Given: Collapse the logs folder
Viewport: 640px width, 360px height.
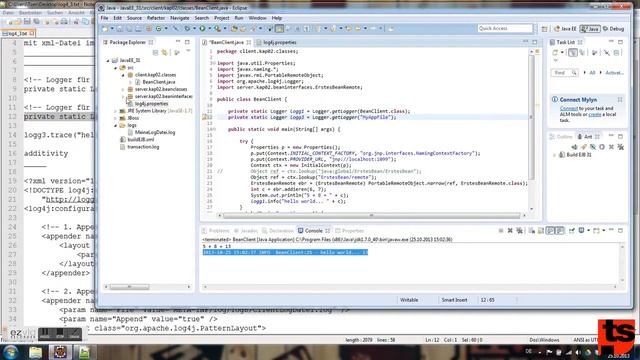Looking at the screenshot, I should click(x=116, y=125).
